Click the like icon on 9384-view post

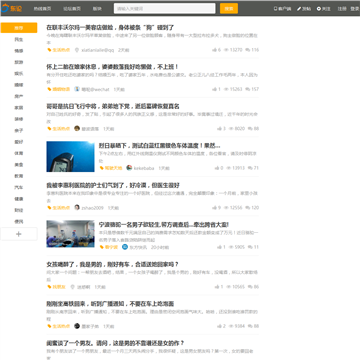(x=219, y=326)
